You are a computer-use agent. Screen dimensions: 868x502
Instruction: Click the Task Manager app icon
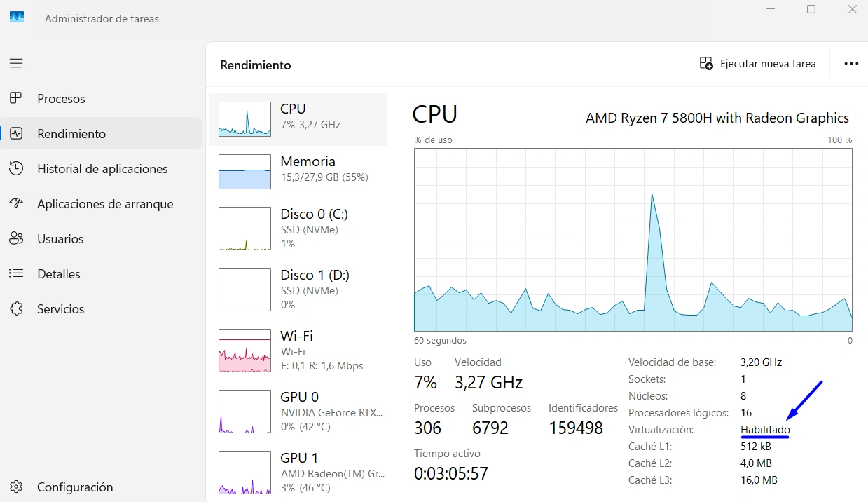pyautogui.click(x=17, y=18)
